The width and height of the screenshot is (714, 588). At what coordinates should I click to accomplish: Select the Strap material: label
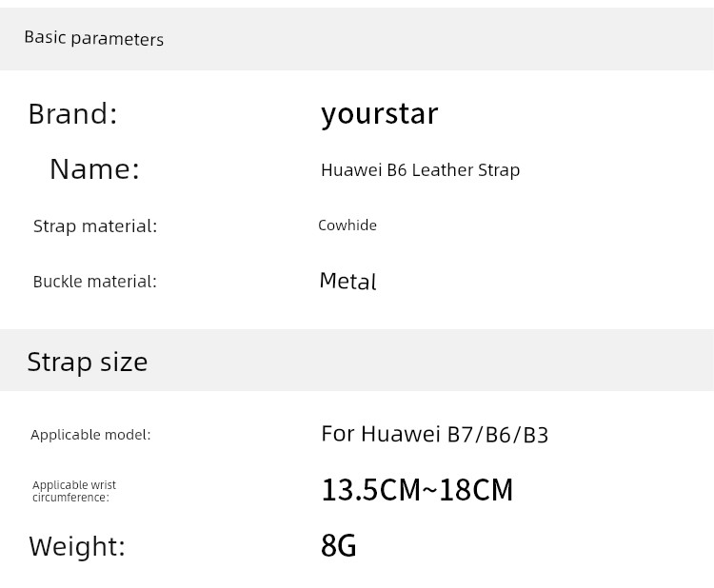(95, 226)
